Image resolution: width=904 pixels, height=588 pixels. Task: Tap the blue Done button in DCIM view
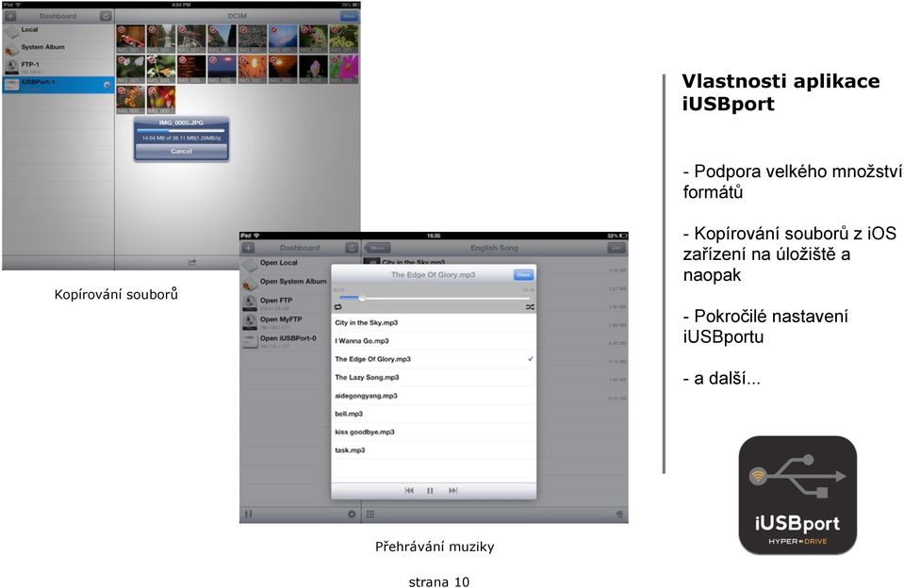349,16
